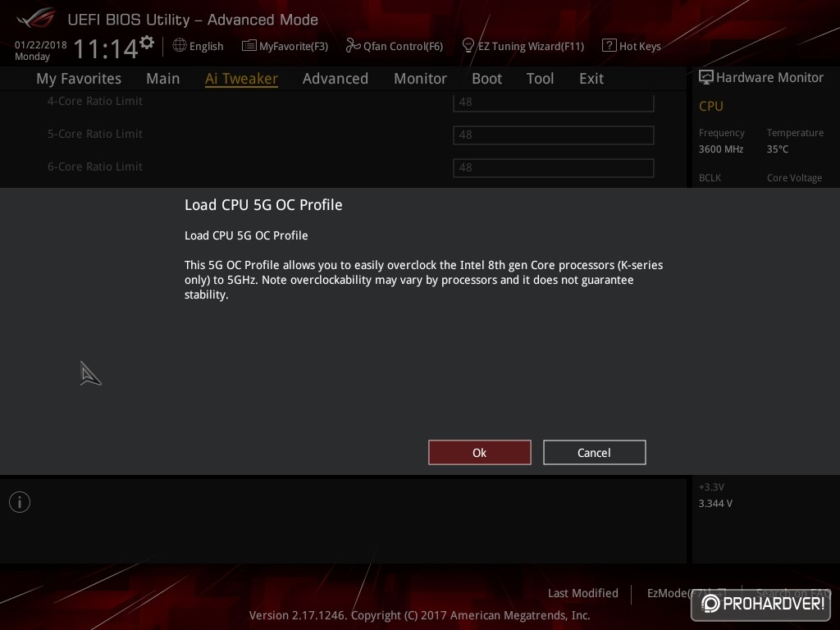Cancel loading the 5G OC Profile
This screenshot has height=630, width=840.
(594, 453)
